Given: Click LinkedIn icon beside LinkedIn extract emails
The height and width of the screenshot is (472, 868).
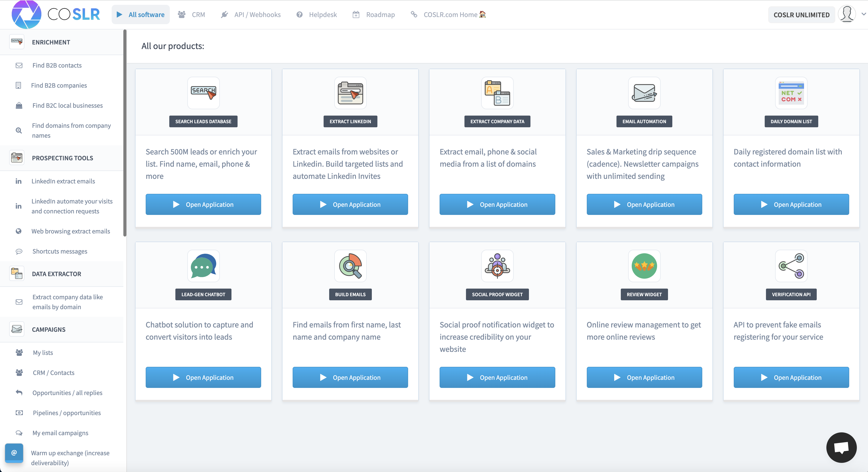Looking at the screenshot, I should (19, 181).
